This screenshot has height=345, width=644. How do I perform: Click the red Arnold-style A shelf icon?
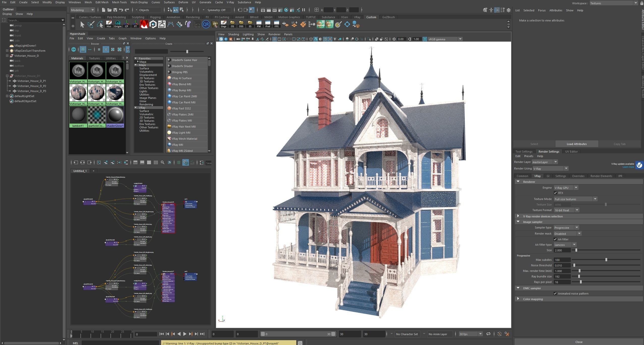pos(144,24)
